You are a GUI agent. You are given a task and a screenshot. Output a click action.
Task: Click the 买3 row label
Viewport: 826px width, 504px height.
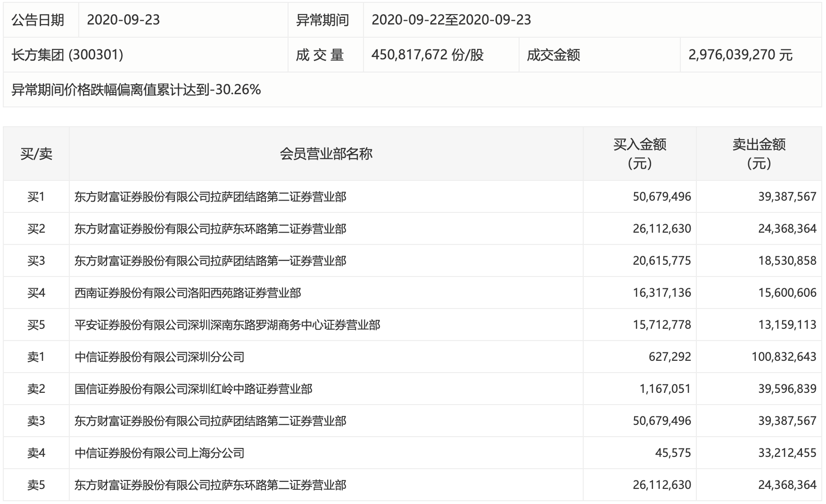36,261
